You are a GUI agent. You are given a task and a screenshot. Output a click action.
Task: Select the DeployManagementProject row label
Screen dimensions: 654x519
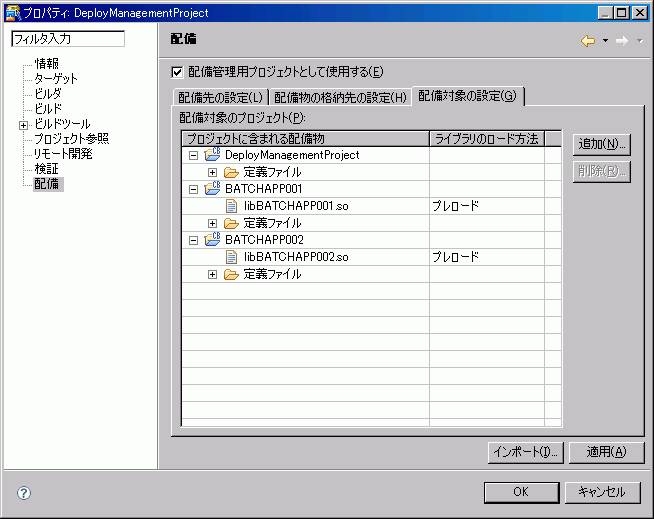coord(292,155)
